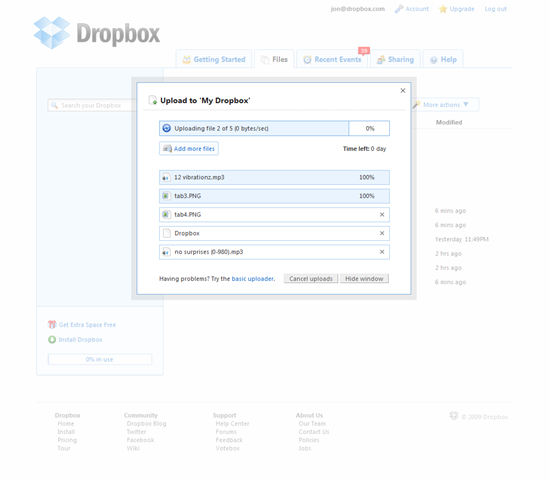Open the Sharing tab
Viewport: 549px width, 480px height.
395,59
